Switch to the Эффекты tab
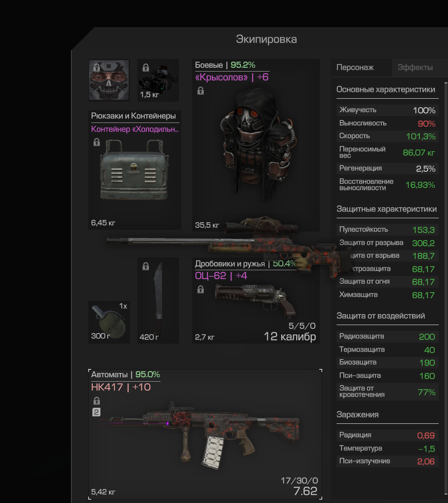Viewport: 448px width, 503px height. click(x=415, y=68)
